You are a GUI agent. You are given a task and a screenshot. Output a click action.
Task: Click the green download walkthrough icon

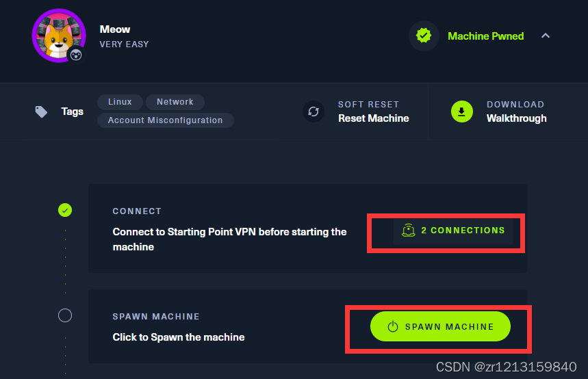(462, 112)
